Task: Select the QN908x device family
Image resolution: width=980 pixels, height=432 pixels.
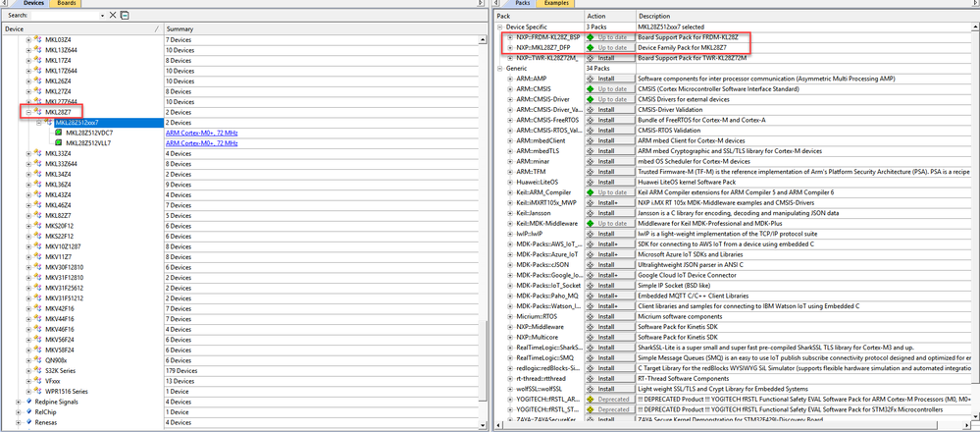Action: [56, 360]
